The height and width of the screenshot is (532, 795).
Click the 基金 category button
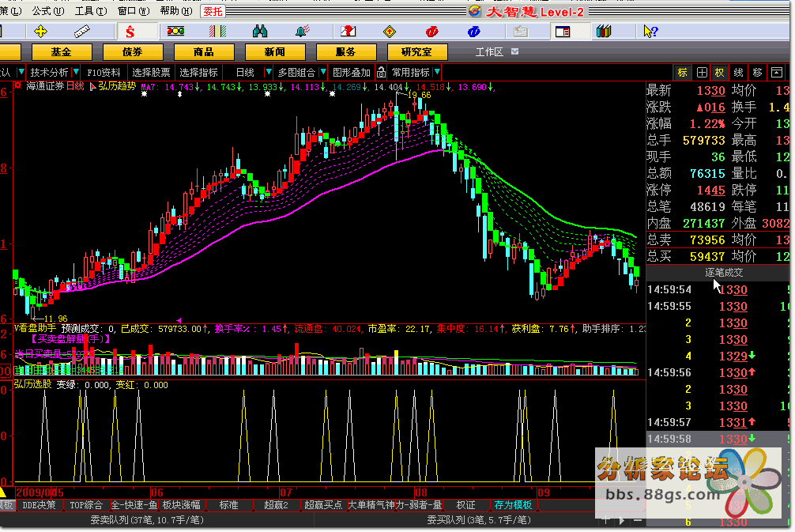click(62, 51)
